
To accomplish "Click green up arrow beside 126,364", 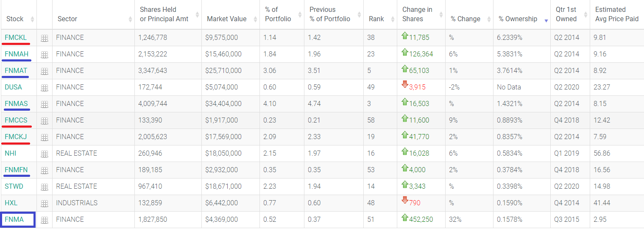I will [405, 53].
